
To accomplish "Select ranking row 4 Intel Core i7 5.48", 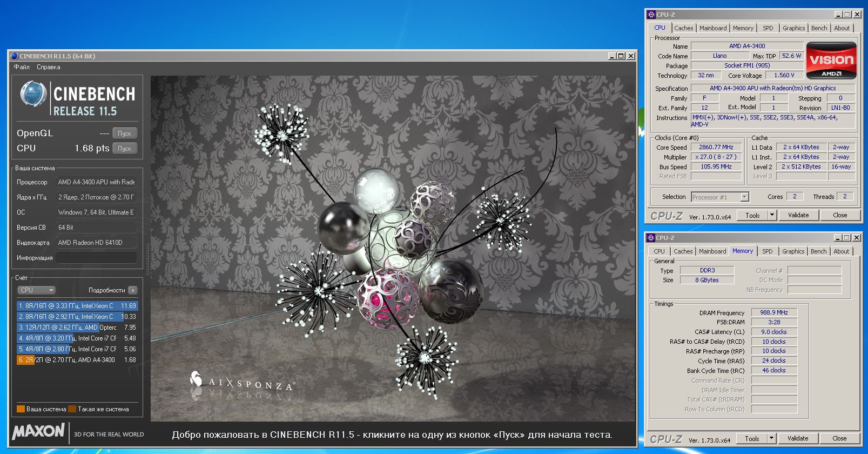I will coord(77,338).
